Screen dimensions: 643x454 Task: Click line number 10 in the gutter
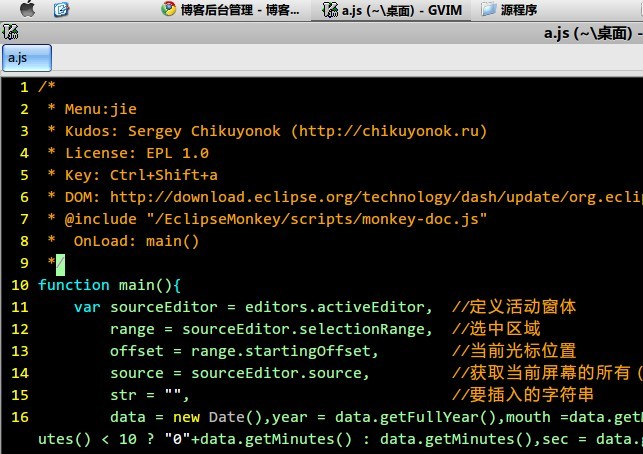[x=20, y=285]
